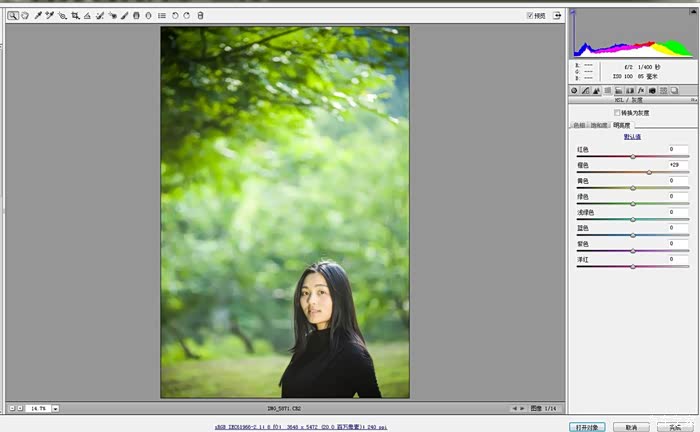700x432 pixels.
Task: Click the 打开对象 open object button
Action: 588,426
